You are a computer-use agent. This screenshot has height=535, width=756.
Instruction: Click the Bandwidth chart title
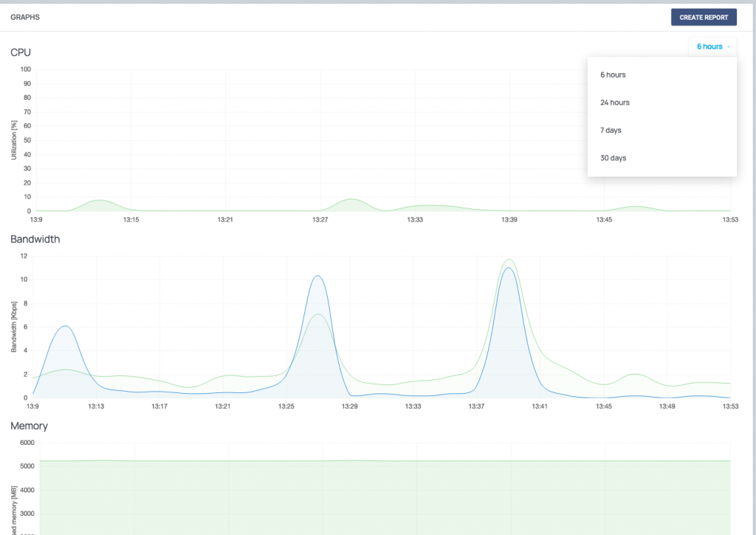click(x=35, y=239)
